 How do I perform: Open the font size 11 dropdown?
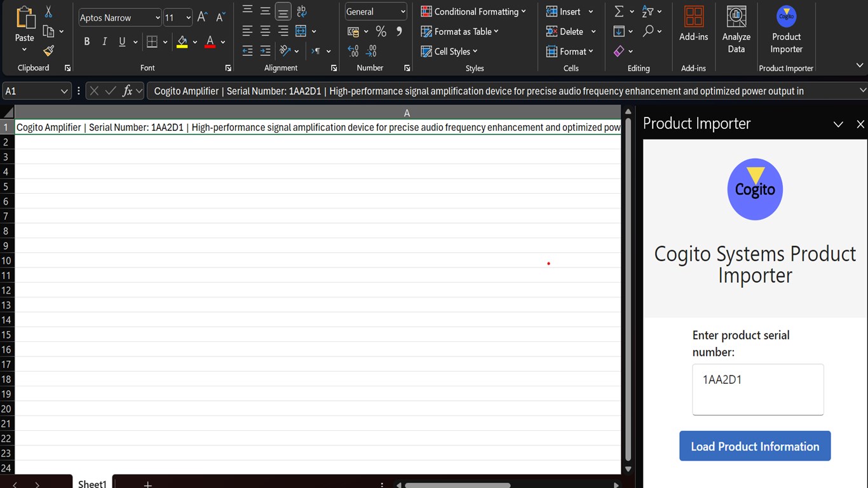[x=188, y=18]
